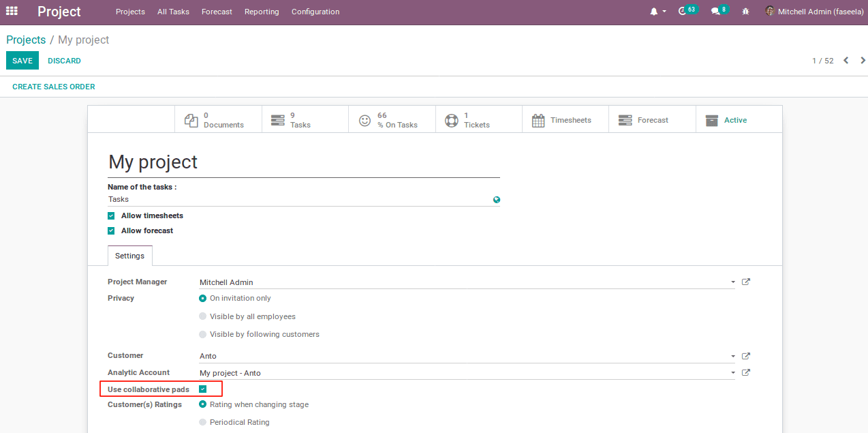The image size is (868, 433).
Task: Click the Privacy label
Action: pos(121,298)
